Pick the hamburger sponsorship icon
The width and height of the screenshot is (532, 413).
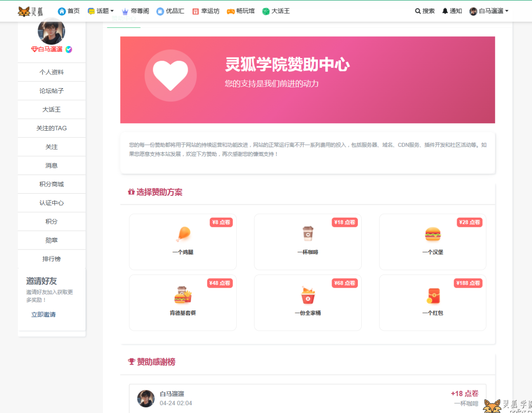coord(433,234)
